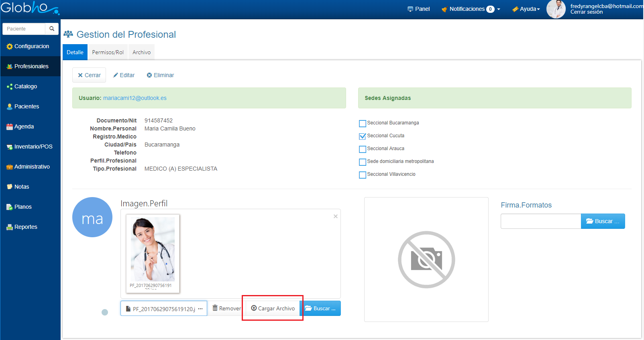Viewport: 644px width, 340px height.
Task: Click the mariacami12@outlook.es user link
Action: pos(135,98)
